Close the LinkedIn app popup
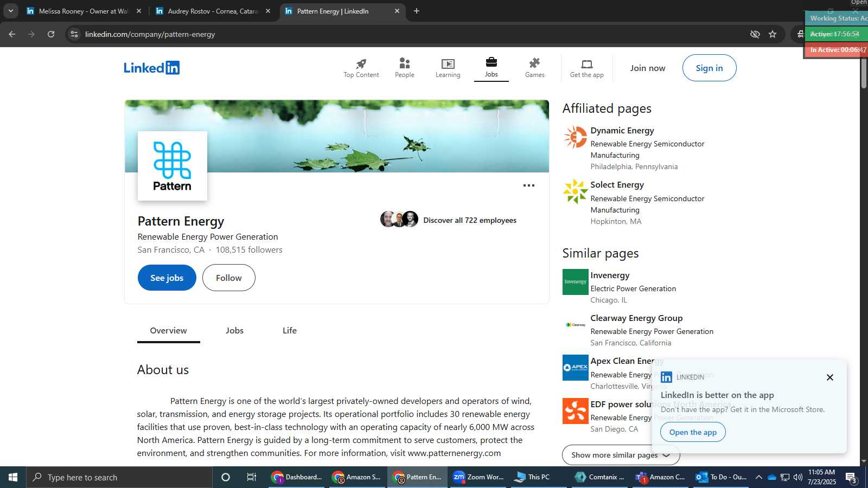This screenshot has width=868, height=488. point(829,377)
